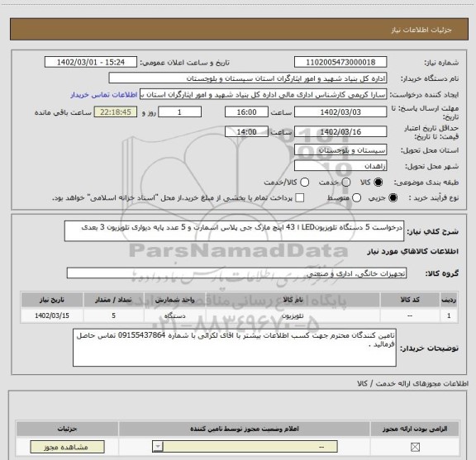Select the کالا/خدمت radio button
Screen dimensions: 476x460
(x=304, y=183)
